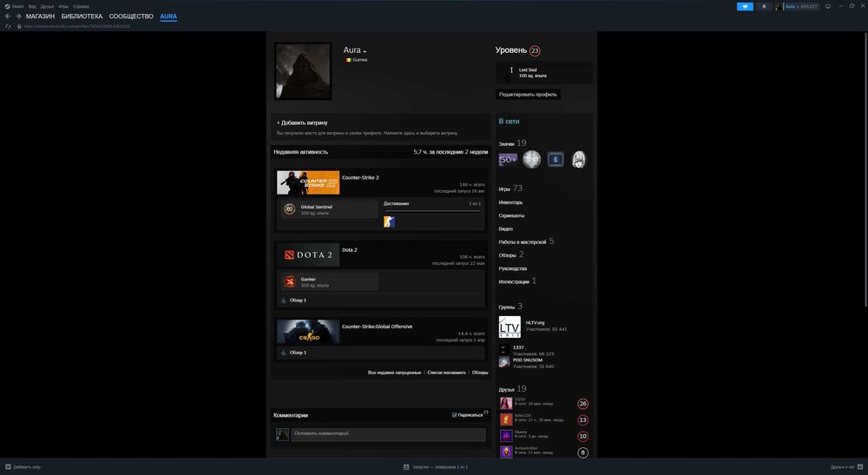Image resolution: width=868 pixels, height=475 pixels.
Task: Open Игры 73 games link
Action: pos(510,188)
